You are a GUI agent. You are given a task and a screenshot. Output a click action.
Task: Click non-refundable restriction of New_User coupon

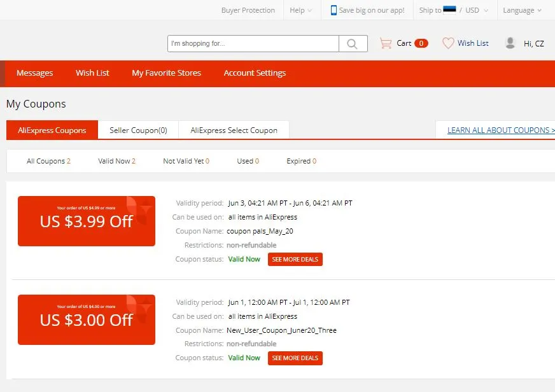251,344
